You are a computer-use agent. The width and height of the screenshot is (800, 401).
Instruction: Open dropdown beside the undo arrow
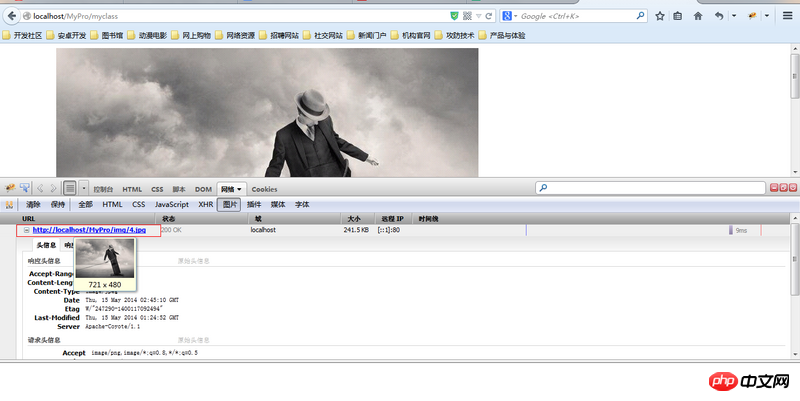pyautogui.click(x=734, y=16)
